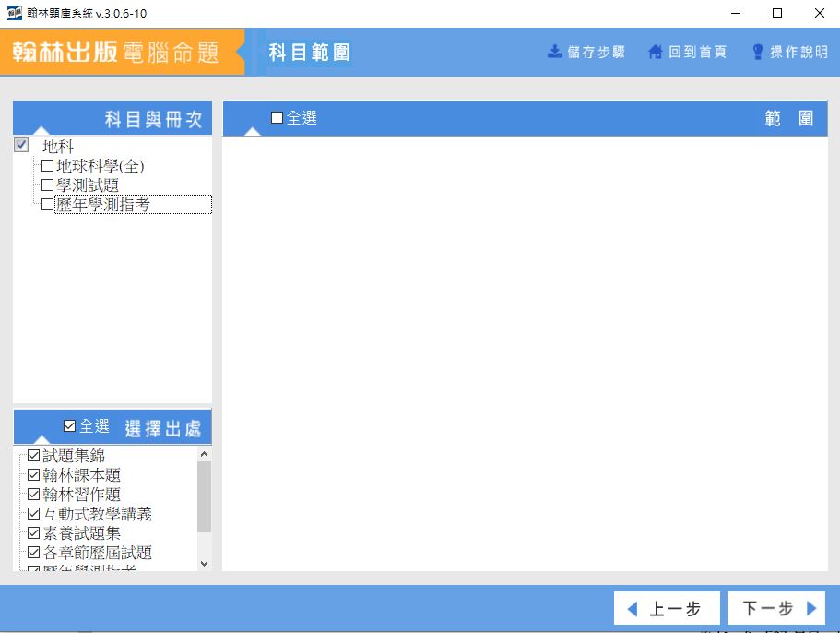This screenshot has height=633, width=840.
Task: Select the 翰林習作題 source label
Action: [x=81, y=495]
